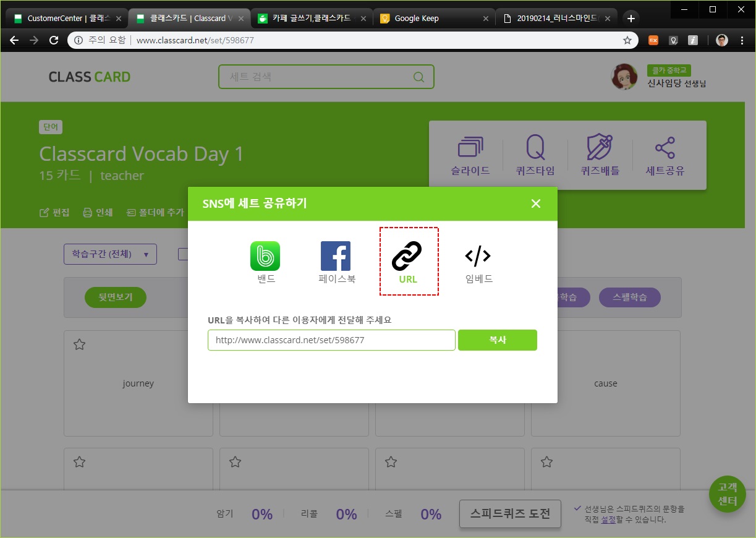Toggle the 뒷면보기 show back button
This screenshot has width=756, height=538.
(x=116, y=297)
